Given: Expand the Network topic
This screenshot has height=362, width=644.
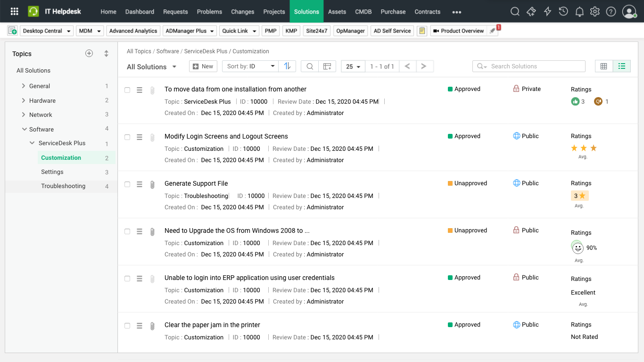Looking at the screenshot, I should (x=24, y=115).
